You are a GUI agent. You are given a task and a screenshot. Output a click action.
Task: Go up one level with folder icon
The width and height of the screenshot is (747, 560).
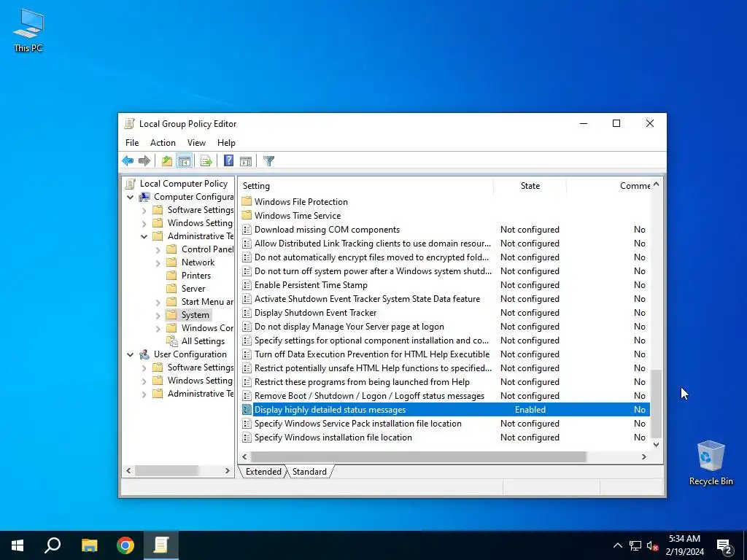click(x=167, y=161)
